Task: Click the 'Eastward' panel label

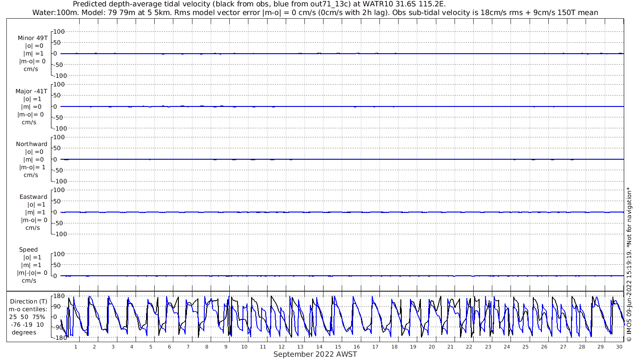Action: click(33, 197)
